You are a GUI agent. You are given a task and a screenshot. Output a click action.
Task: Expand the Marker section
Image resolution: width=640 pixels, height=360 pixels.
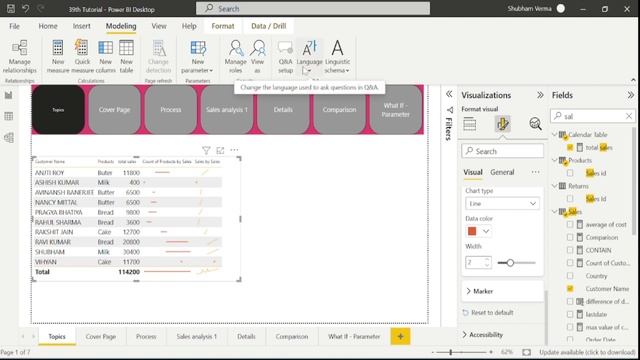(x=502, y=291)
